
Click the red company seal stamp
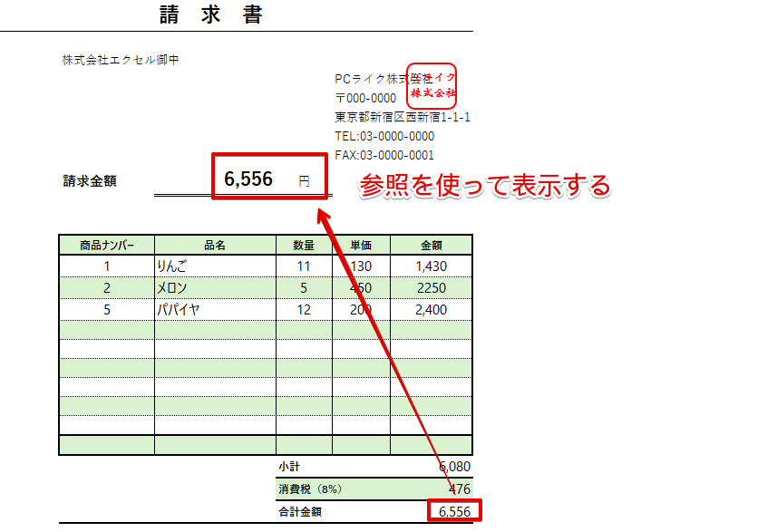pyautogui.click(x=432, y=85)
